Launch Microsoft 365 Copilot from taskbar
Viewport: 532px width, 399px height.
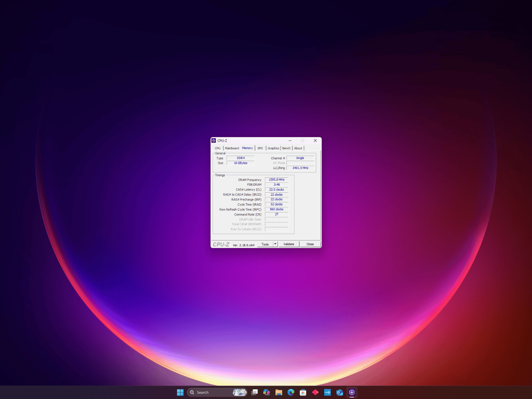click(x=267, y=392)
